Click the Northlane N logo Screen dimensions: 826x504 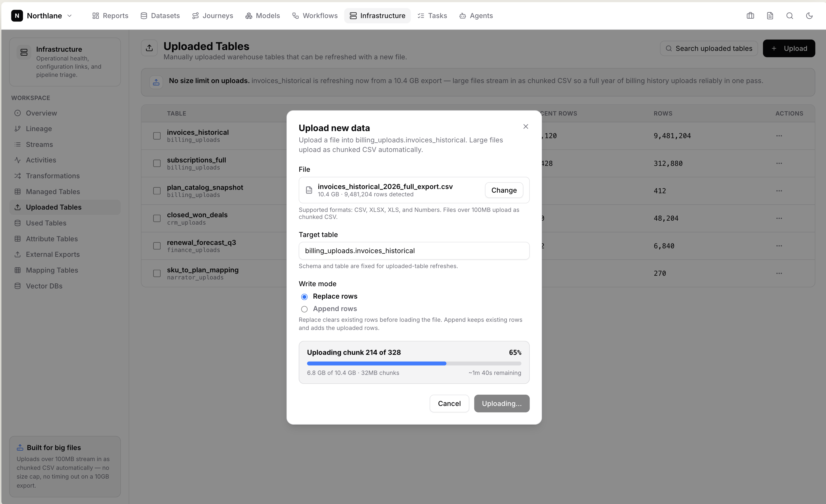[x=17, y=16]
